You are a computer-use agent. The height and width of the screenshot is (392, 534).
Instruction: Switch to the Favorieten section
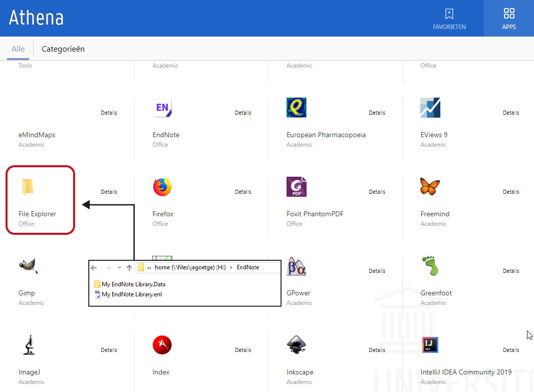[449, 19]
